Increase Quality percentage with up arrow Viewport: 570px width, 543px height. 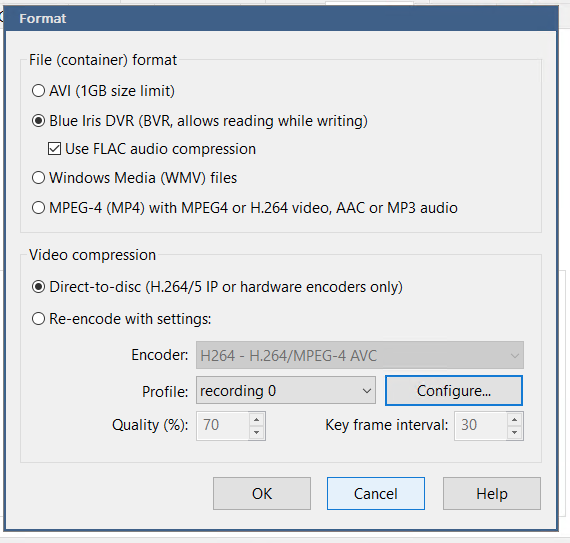tap(257, 420)
